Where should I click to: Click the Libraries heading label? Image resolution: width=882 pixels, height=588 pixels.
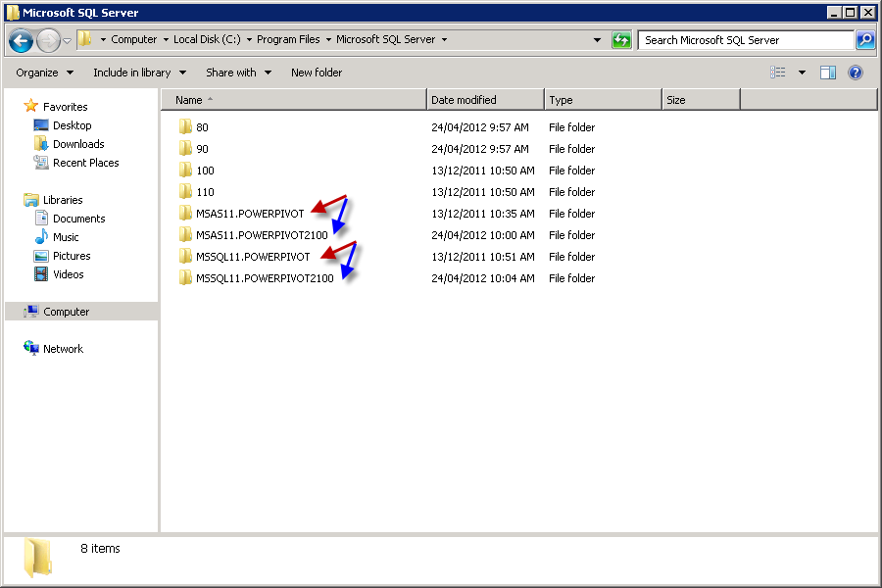(63, 200)
